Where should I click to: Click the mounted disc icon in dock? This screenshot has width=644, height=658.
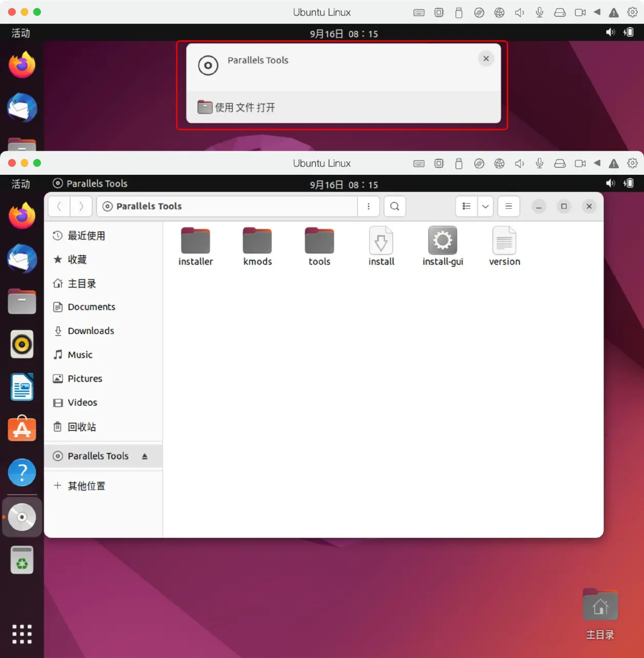(22, 517)
